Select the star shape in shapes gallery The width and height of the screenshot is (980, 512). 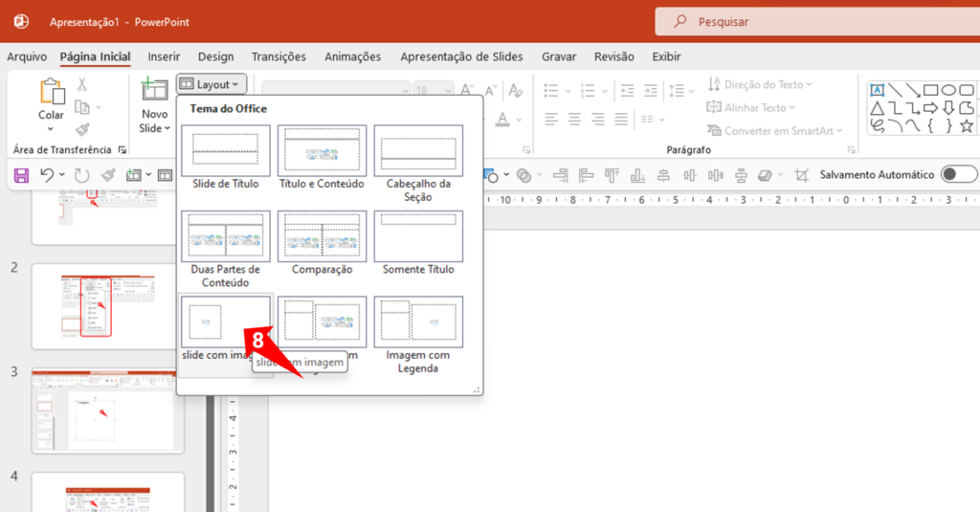967,125
